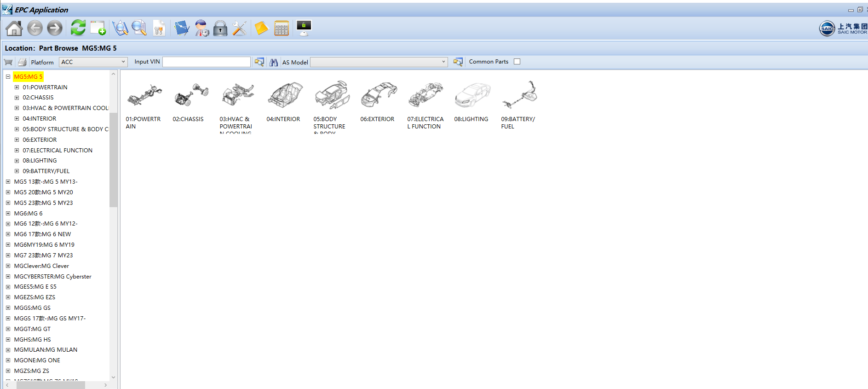Search VIN with the magnifier button

coord(259,62)
